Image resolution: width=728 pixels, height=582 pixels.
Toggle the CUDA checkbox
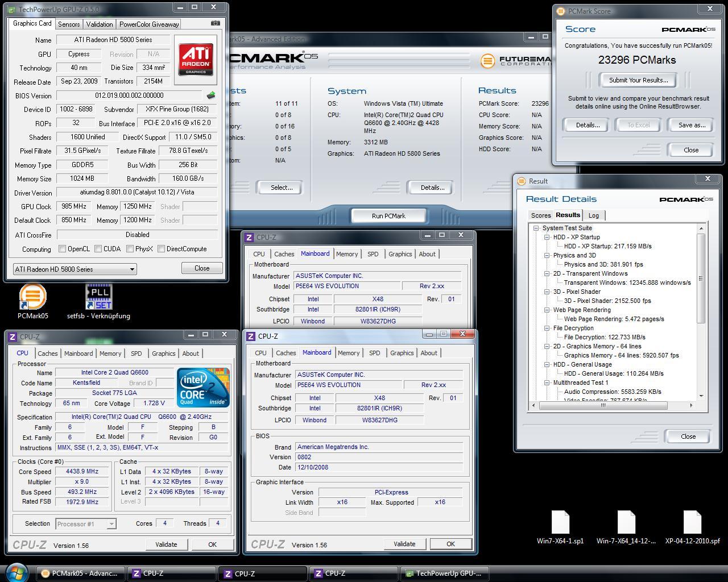[x=98, y=249]
